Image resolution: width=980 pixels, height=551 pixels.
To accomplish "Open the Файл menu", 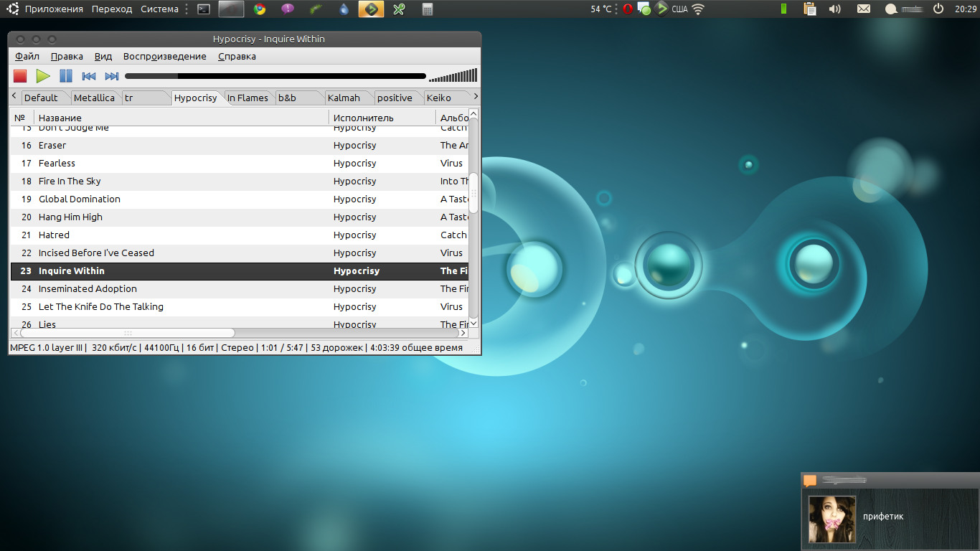I will pyautogui.click(x=27, y=57).
